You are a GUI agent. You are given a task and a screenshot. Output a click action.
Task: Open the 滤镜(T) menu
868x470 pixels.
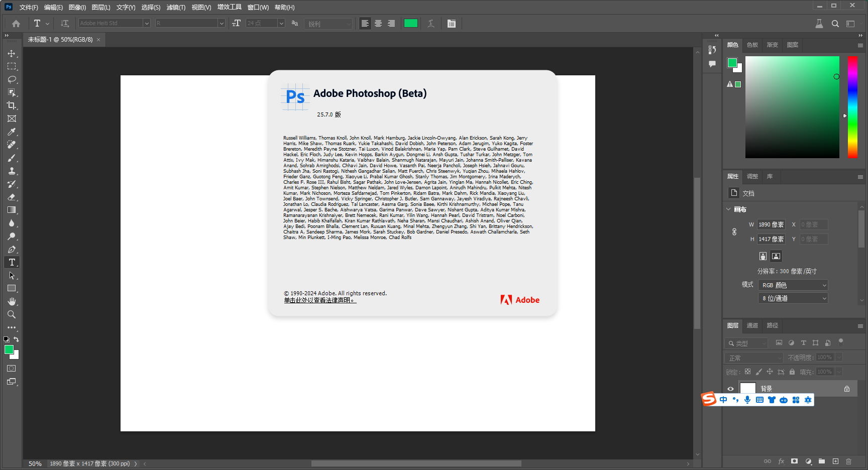point(176,8)
